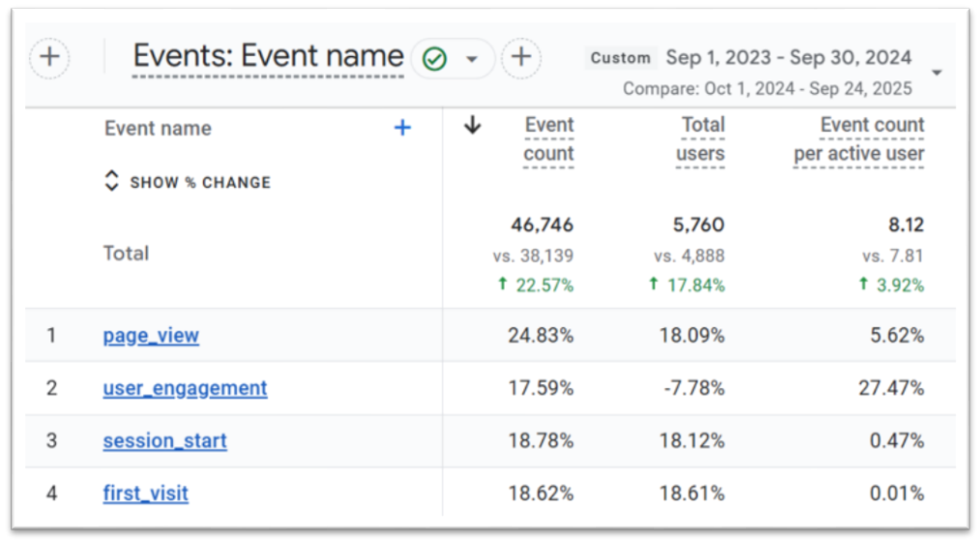Click the circled plus icon left of the report title
Viewport: 980px width, 543px height.
(49, 58)
